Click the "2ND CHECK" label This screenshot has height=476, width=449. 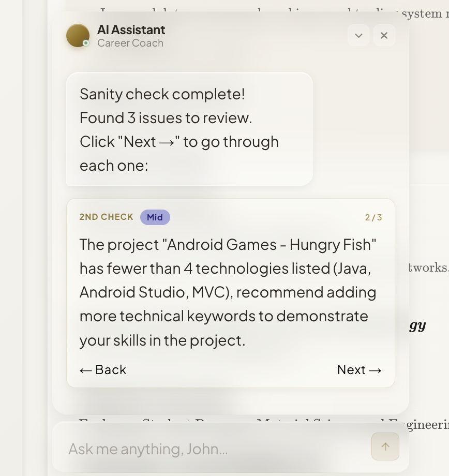(x=106, y=217)
